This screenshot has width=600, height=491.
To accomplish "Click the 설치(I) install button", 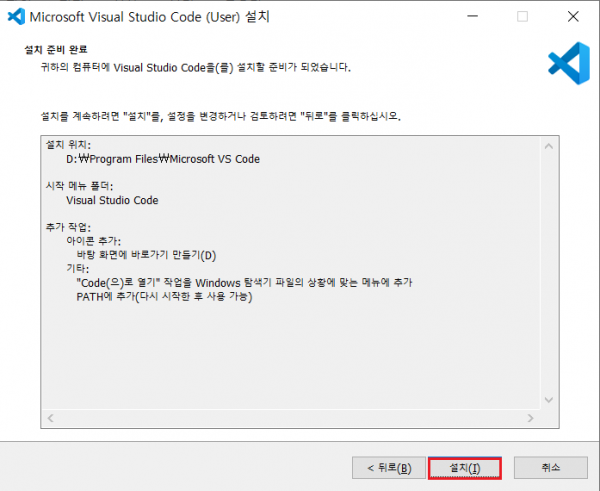I will coord(465,468).
